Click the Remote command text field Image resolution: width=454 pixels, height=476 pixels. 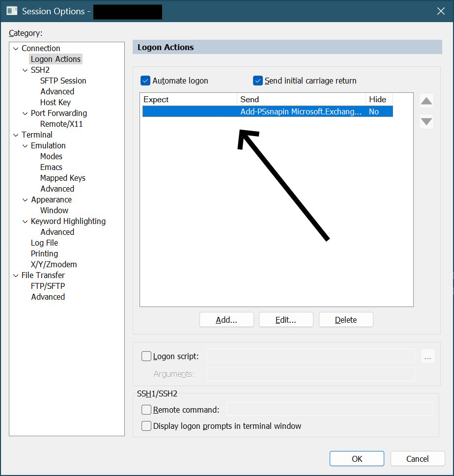(x=329, y=410)
